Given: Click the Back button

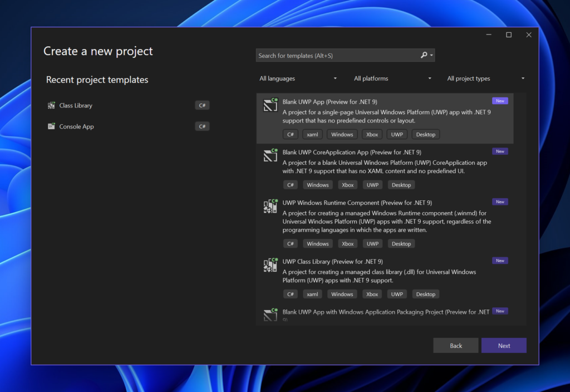Looking at the screenshot, I should coord(455,345).
